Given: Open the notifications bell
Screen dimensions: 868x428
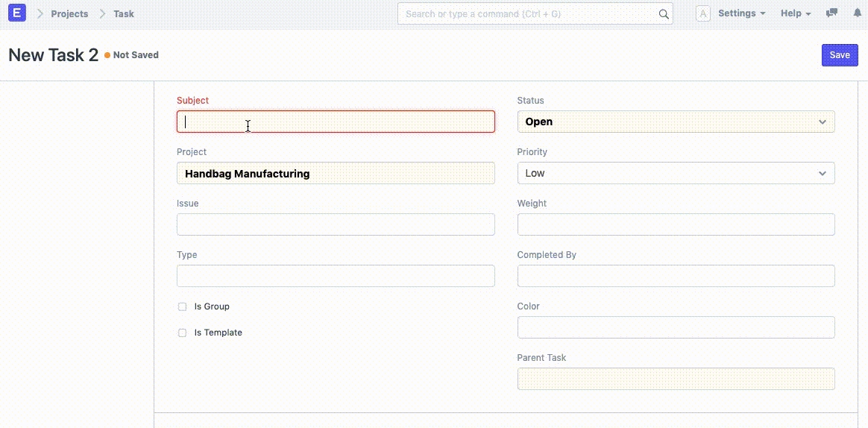Looking at the screenshot, I should tap(857, 13).
